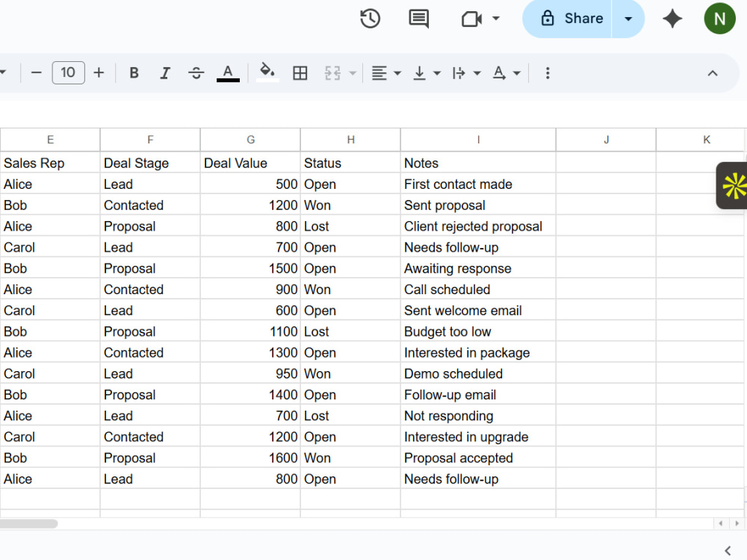Screen dimensions: 747x560
Task: Select cell Interested in upgrade
Action: coord(478,437)
